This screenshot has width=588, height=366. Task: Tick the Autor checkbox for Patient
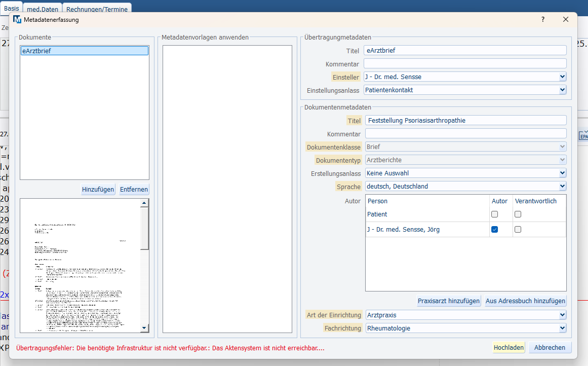495,214
